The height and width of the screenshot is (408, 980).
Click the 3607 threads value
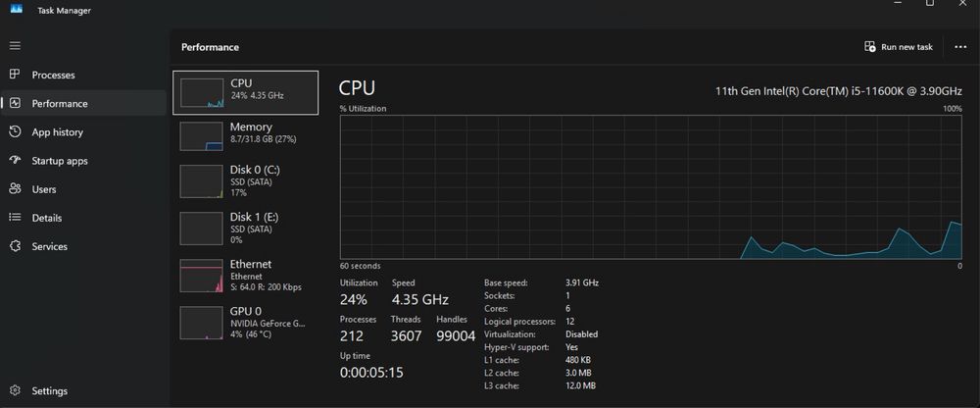[x=407, y=336]
